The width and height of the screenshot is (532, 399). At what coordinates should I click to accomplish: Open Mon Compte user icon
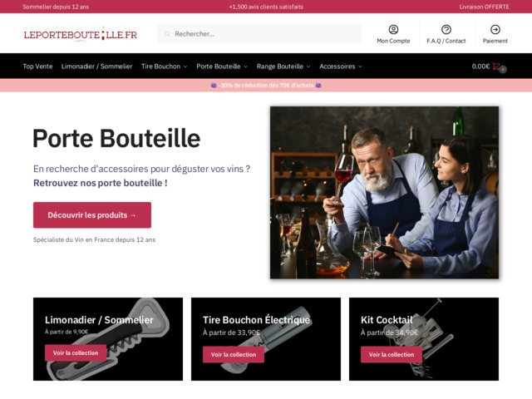pos(393,30)
